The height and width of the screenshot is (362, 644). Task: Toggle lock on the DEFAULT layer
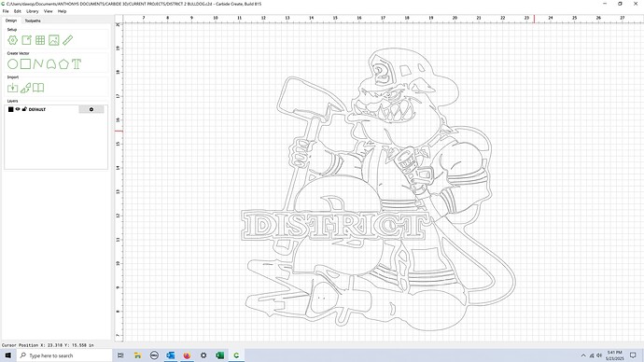[24, 109]
